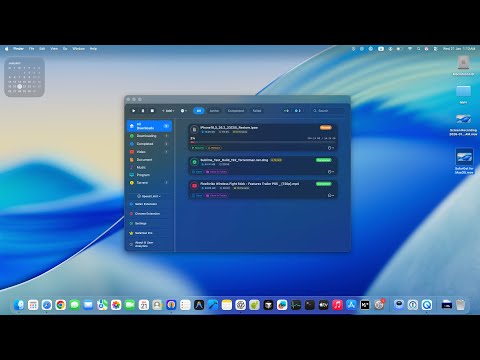Image resolution: width=480 pixels, height=360 pixels.
Task: Click the stop button in the download manager toolbar
Action: coord(152,111)
